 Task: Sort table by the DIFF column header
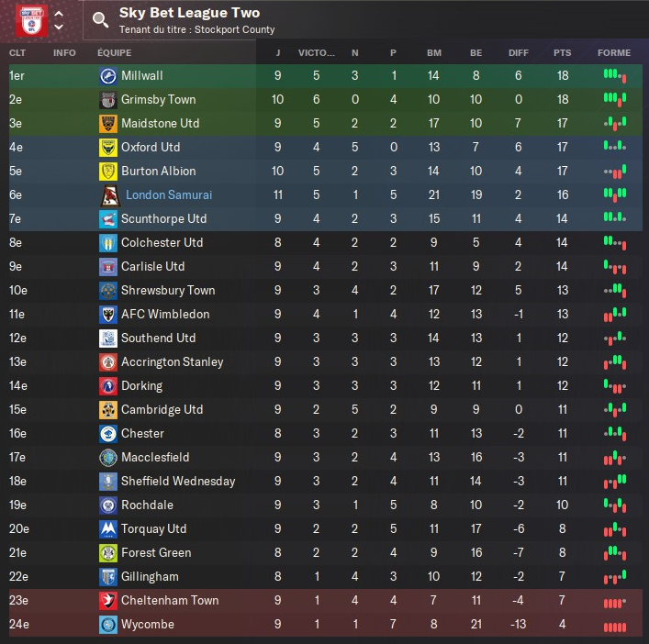[518, 53]
